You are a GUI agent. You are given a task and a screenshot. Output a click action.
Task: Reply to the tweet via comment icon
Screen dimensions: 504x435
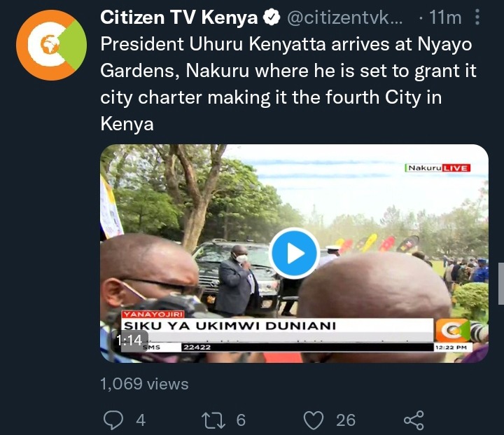click(x=113, y=420)
